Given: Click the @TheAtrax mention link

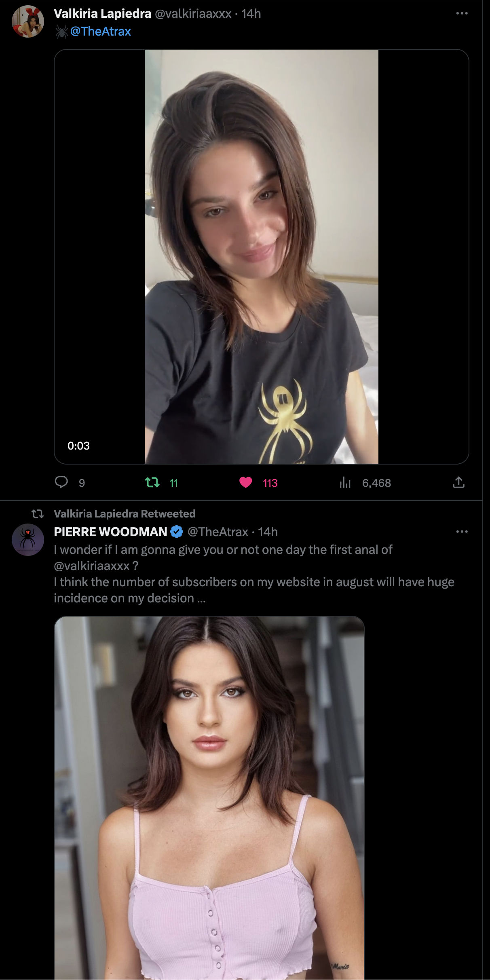Looking at the screenshot, I should click(x=100, y=32).
